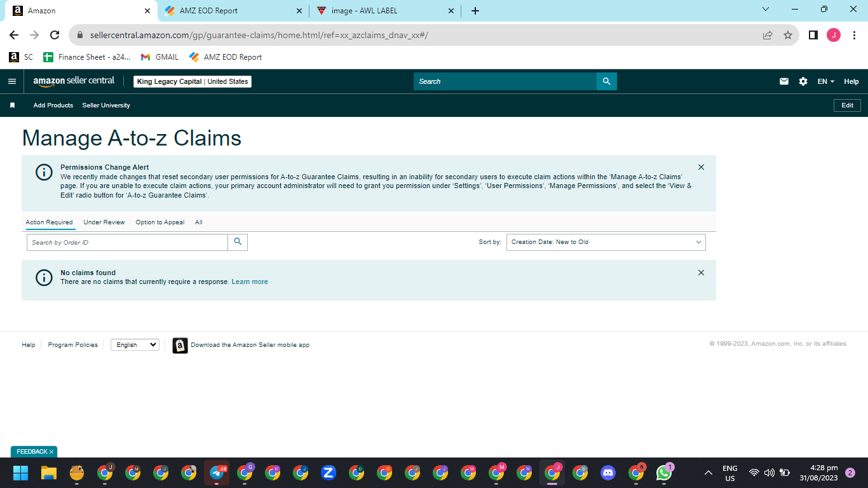Open the AMZ EOD Report bookmark
The height and width of the screenshot is (488, 868).
(x=226, y=57)
